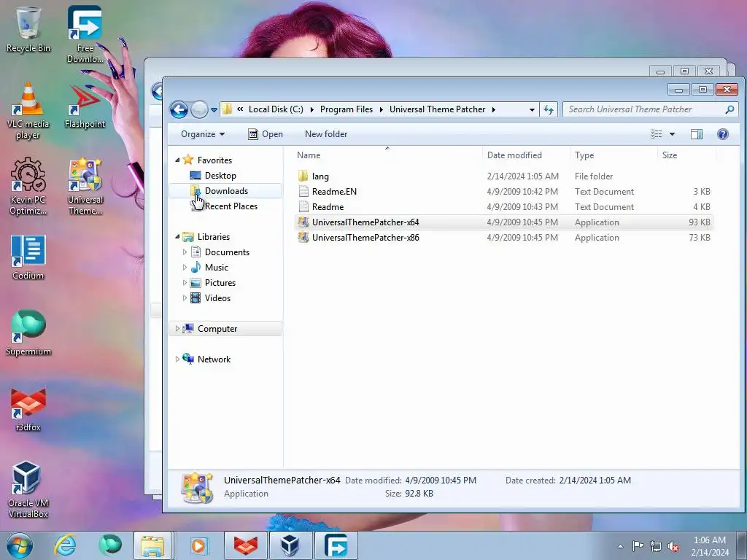Click Open in the command bar
747x560 pixels.
coord(266,134)
